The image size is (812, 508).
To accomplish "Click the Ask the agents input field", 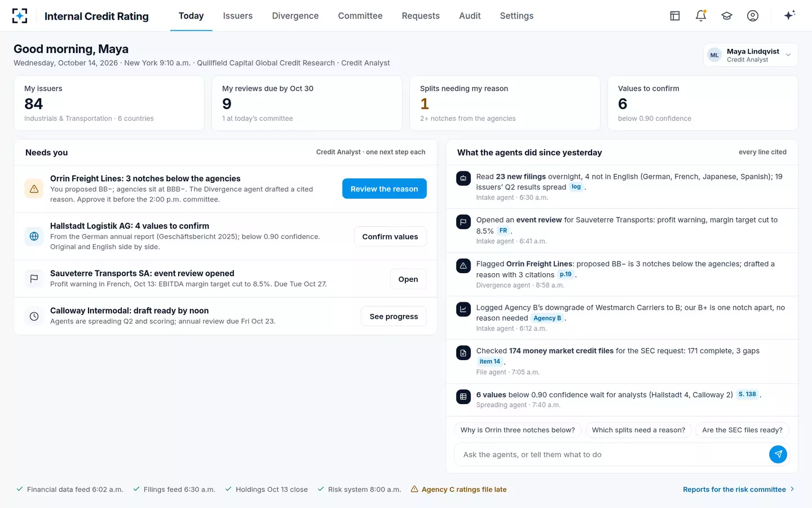I will pyautogui.click(x=611, y=454).
